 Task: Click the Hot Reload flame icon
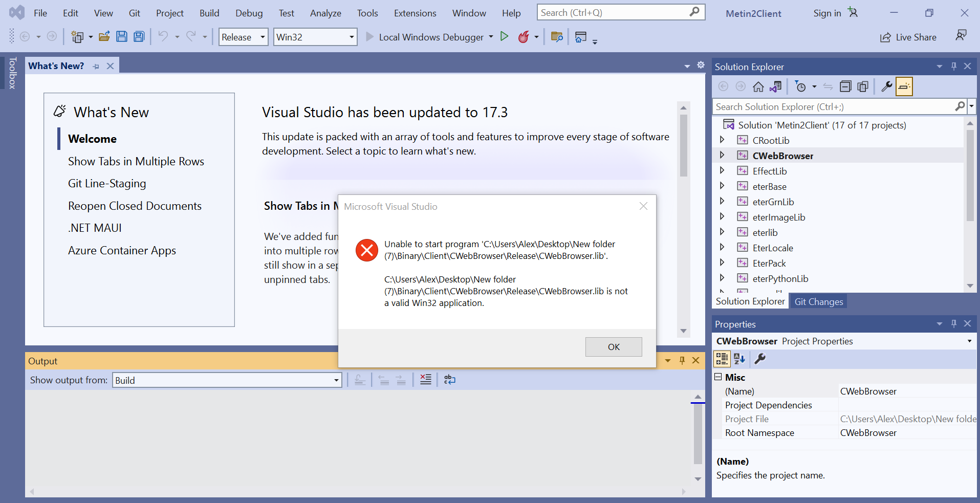click(524, 36)
